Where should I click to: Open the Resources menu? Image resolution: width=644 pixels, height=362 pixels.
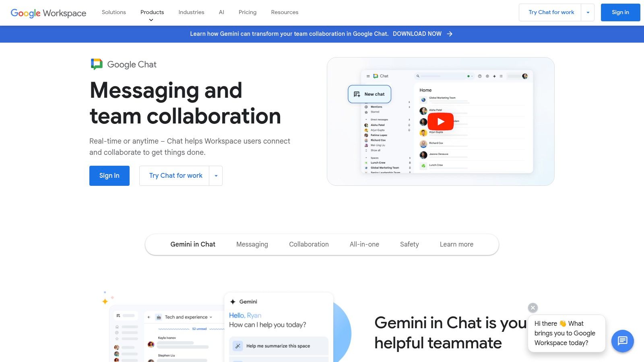285,12
